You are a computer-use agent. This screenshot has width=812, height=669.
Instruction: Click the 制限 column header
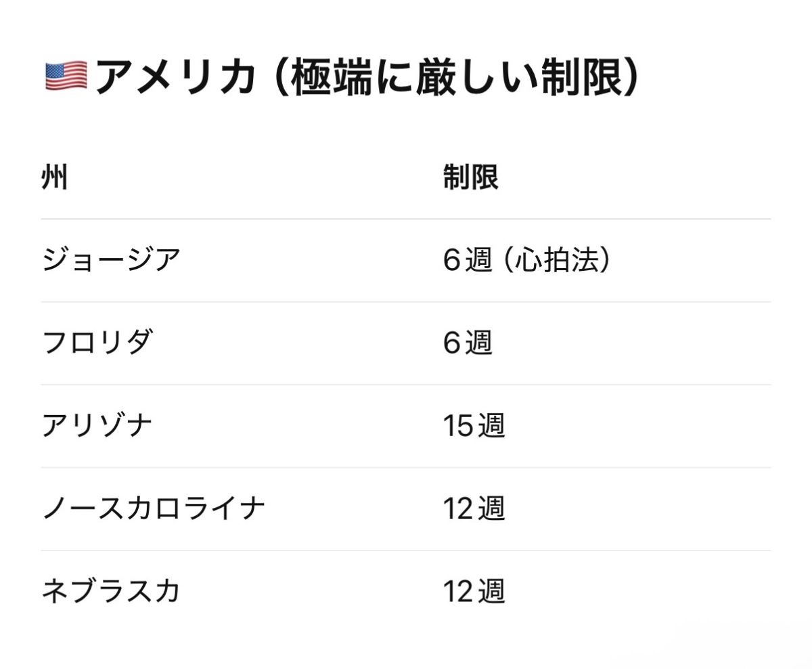[x=471, y=178]
